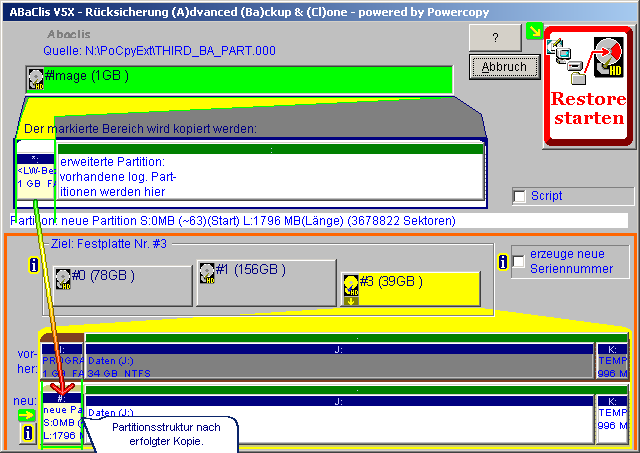Click small yellow arrow under disk #3 icon

[351, 298]
